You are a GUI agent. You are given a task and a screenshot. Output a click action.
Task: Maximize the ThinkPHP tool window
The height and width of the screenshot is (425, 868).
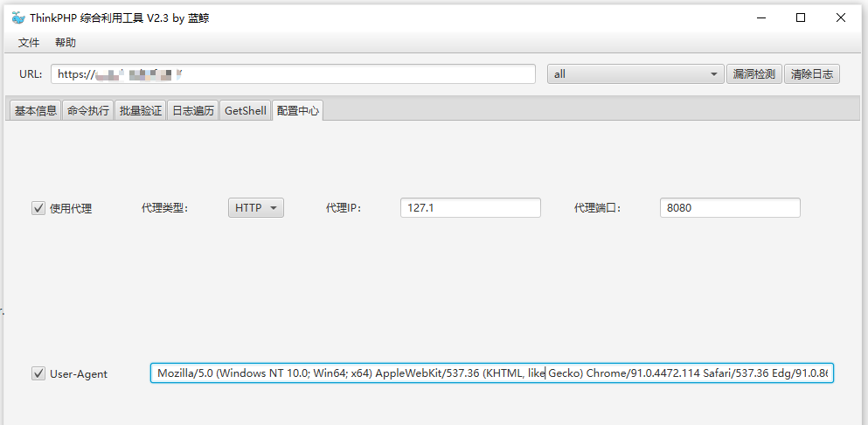(x=801, y=17)
